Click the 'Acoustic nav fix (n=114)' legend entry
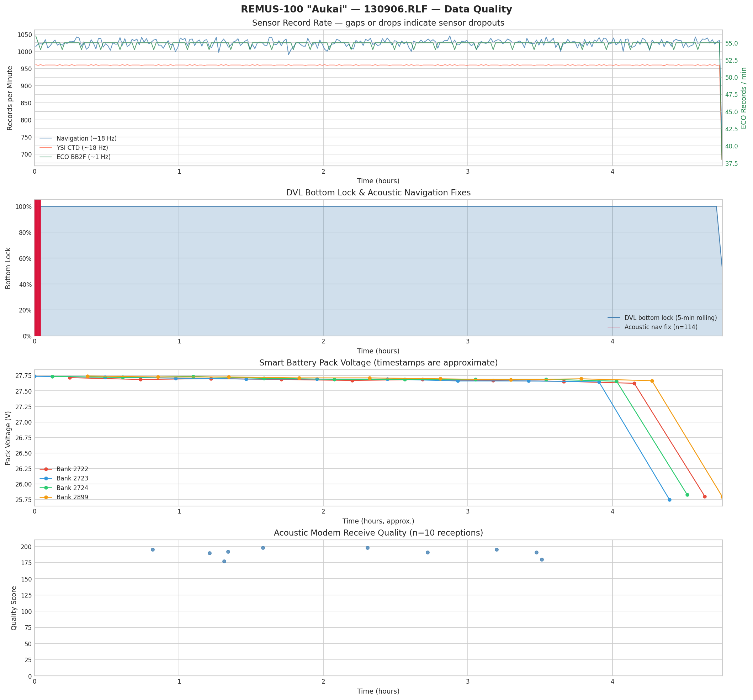Viewport: 753px width, 700px height. 652,327
